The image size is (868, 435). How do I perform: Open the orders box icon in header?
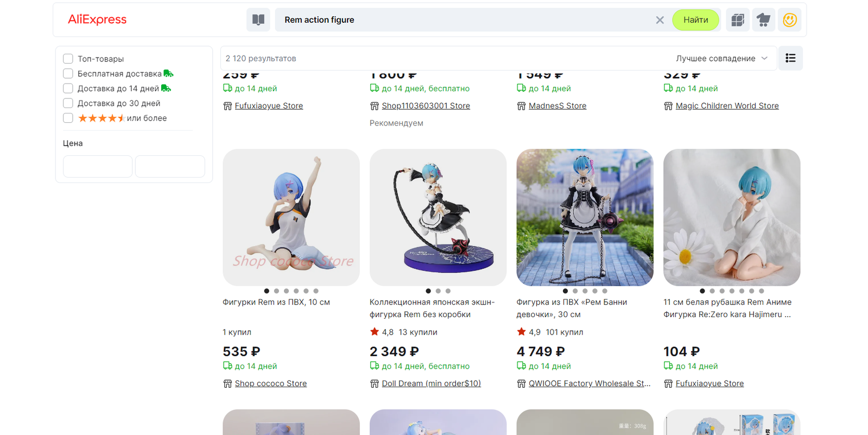click(738, 20)
